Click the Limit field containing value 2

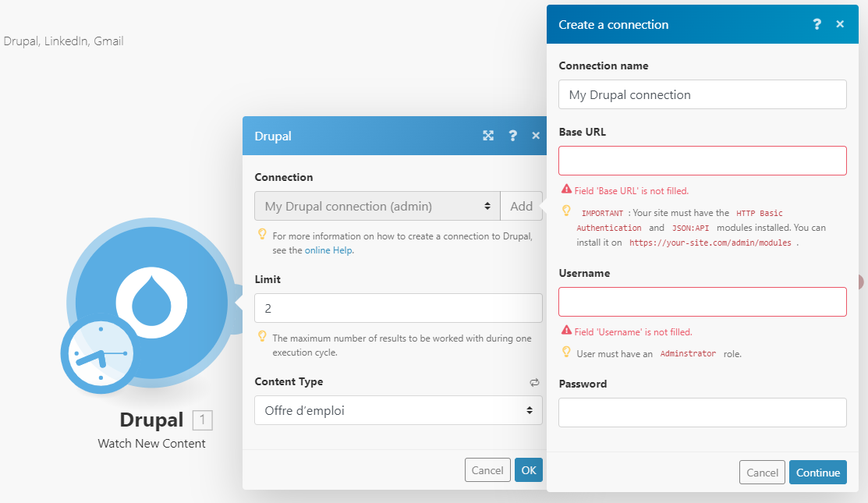(x=398, y=308)
